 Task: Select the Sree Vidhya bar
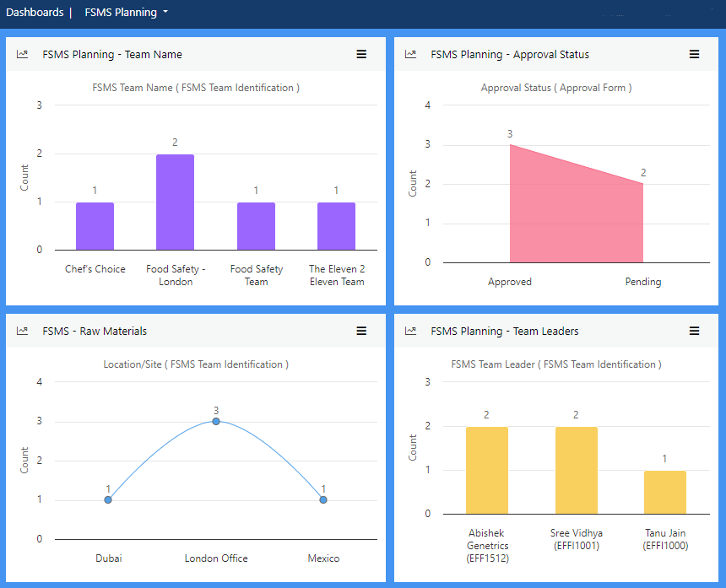576,471
